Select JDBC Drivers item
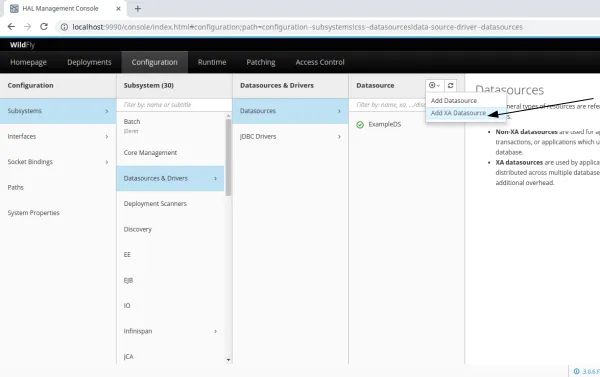This screenshot has height=377, width=600. (x=290, y=136)
